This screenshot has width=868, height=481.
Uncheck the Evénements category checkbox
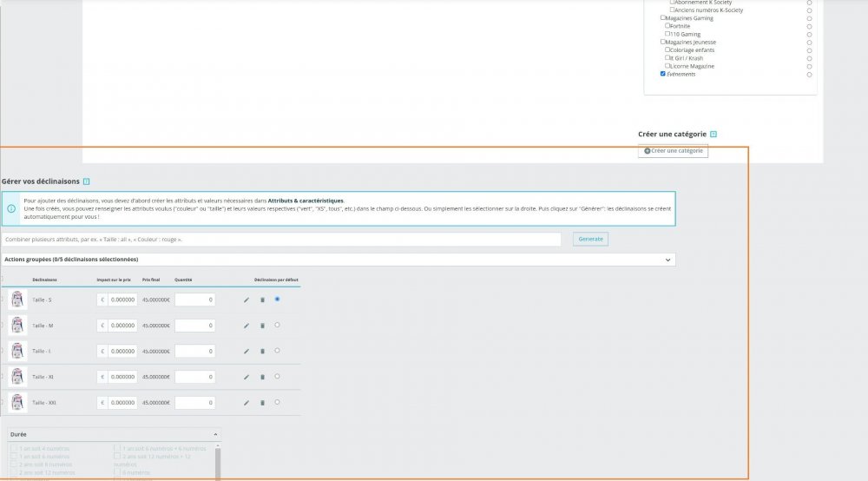(662, 74)
